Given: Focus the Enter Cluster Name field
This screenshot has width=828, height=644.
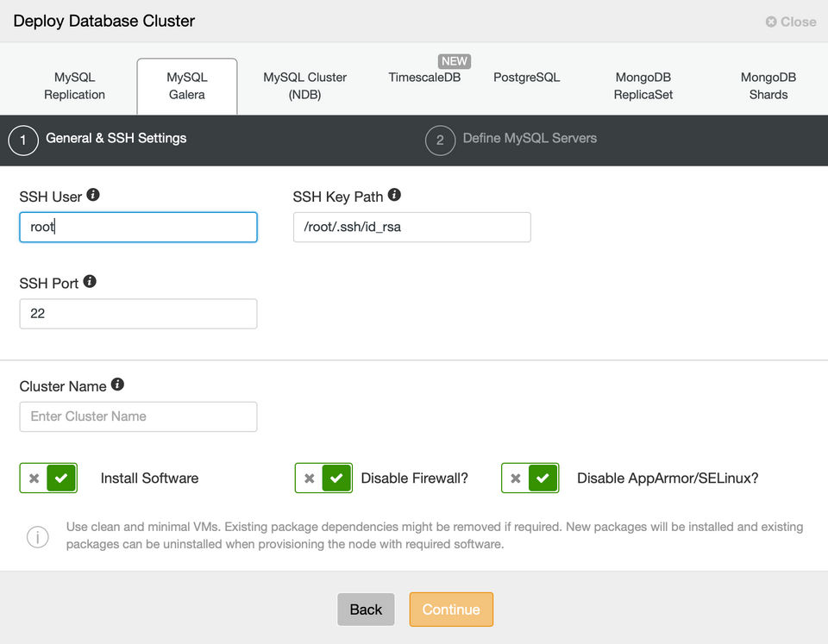Looking at the screenshot, I should pos(138,416).
